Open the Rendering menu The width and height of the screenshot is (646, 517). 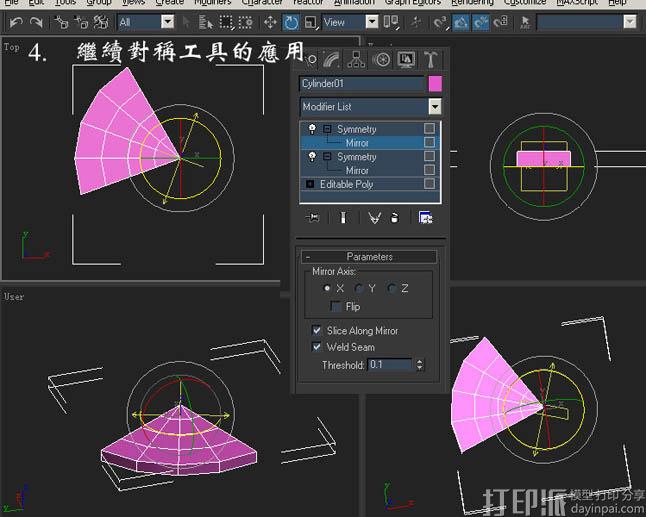tap(472, 3)
